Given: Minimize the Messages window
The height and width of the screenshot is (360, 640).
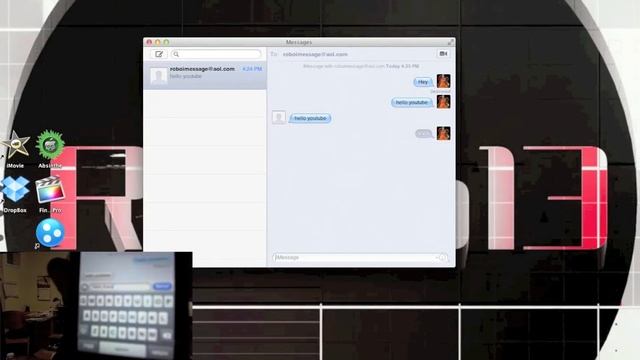Looking at the screenshot, I should [x=158, y=42].
